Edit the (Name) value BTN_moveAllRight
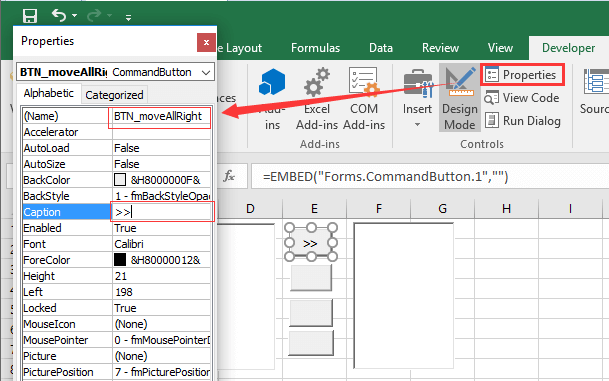 (x=161, y=116)
